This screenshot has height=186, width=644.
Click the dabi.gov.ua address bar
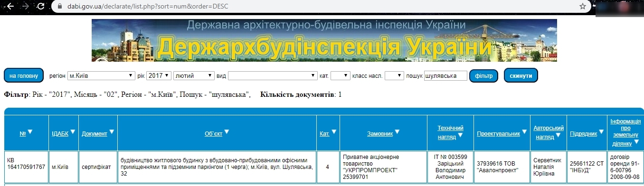click(321, 7)
